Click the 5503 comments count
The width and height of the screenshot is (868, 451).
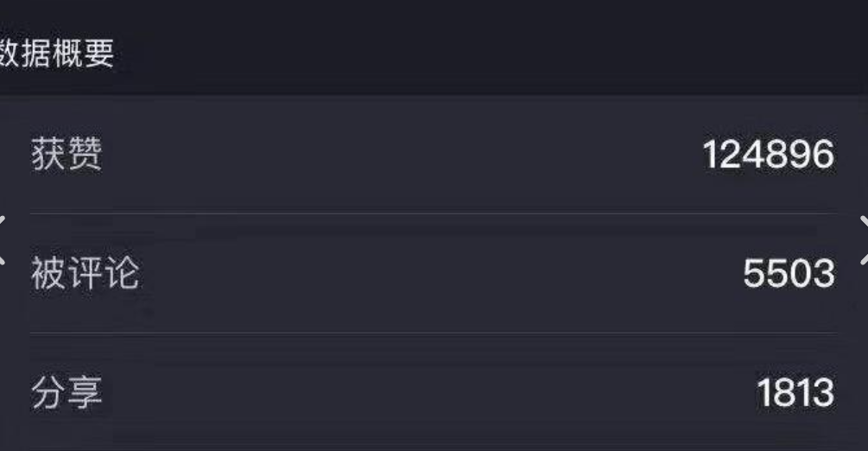(x=789, y=273)
